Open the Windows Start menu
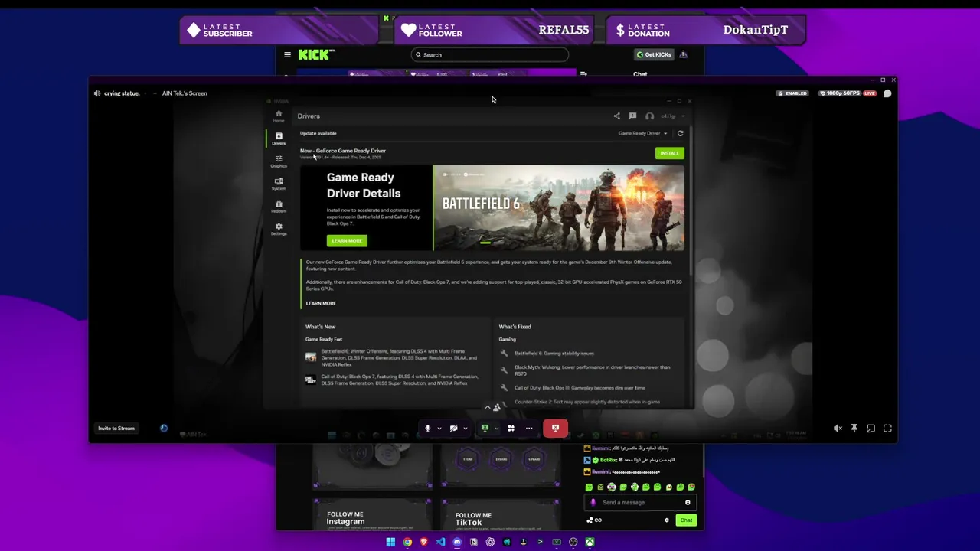The width and height of the screenshot is (980, 551). pyautogui.click(x=390, y=542)
